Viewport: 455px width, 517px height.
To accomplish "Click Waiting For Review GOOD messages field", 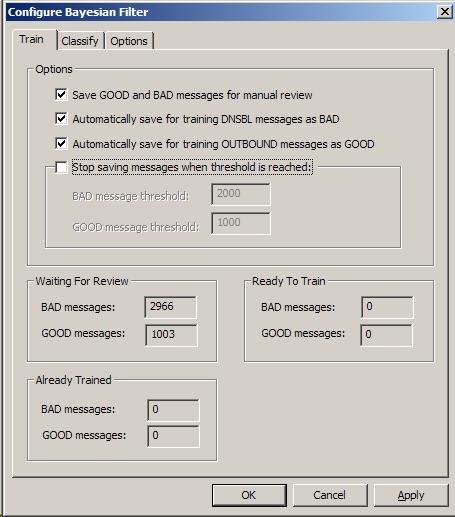I will pyautogui.click(x=171, y=335).
